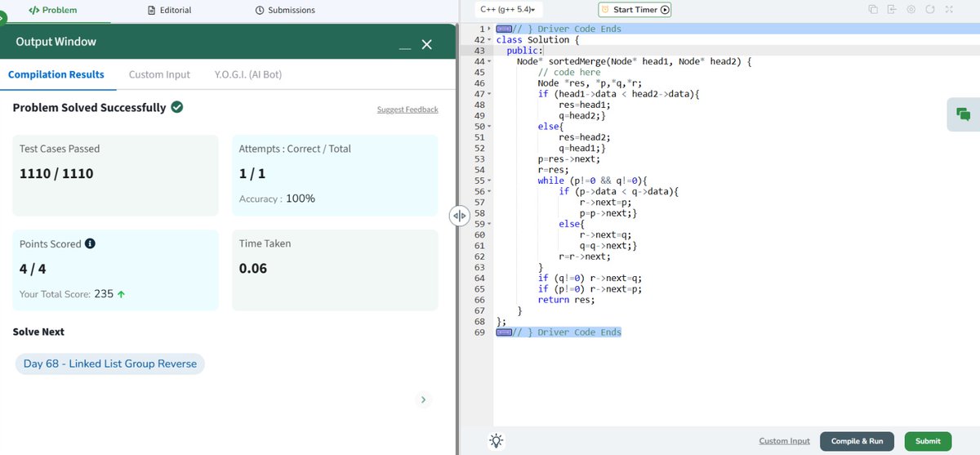Open Day 68 - Linked List Group Reverse

click(110, 364)
